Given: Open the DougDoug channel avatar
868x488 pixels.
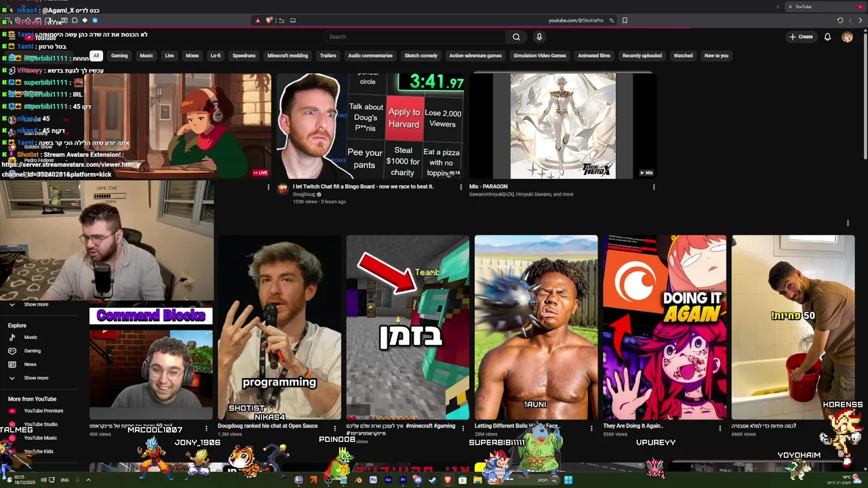Looking at the screenshot, I should point(283,189).
